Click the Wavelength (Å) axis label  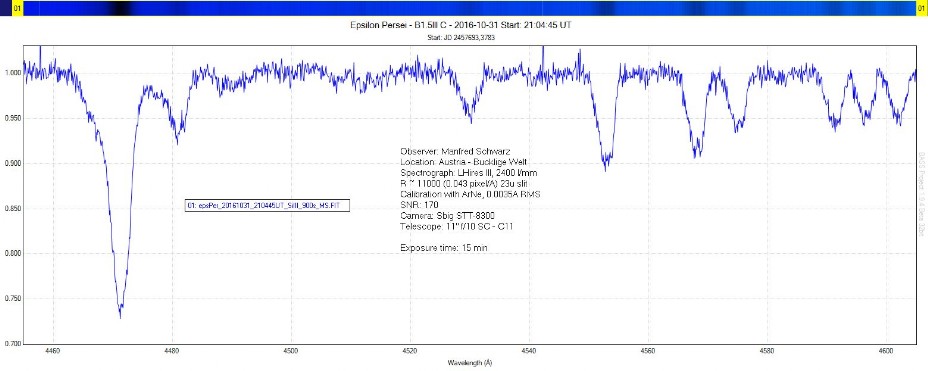[470, 362]
